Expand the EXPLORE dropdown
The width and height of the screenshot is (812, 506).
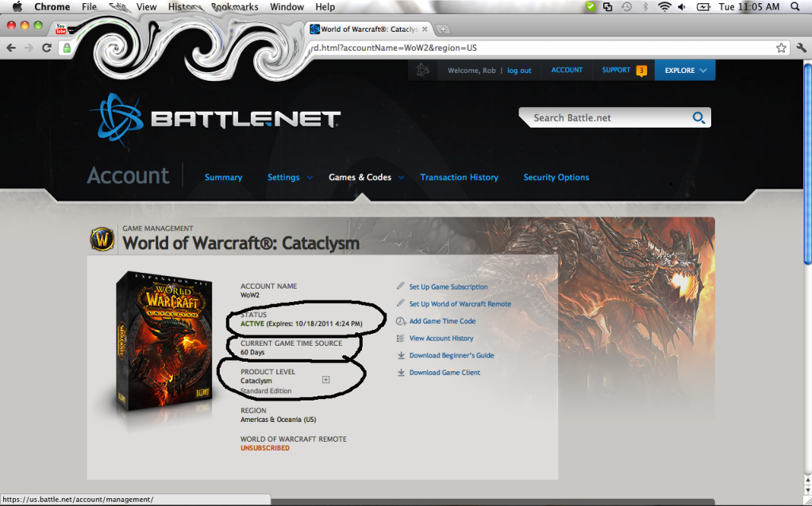pyautogui.click(x=685, y=71)
